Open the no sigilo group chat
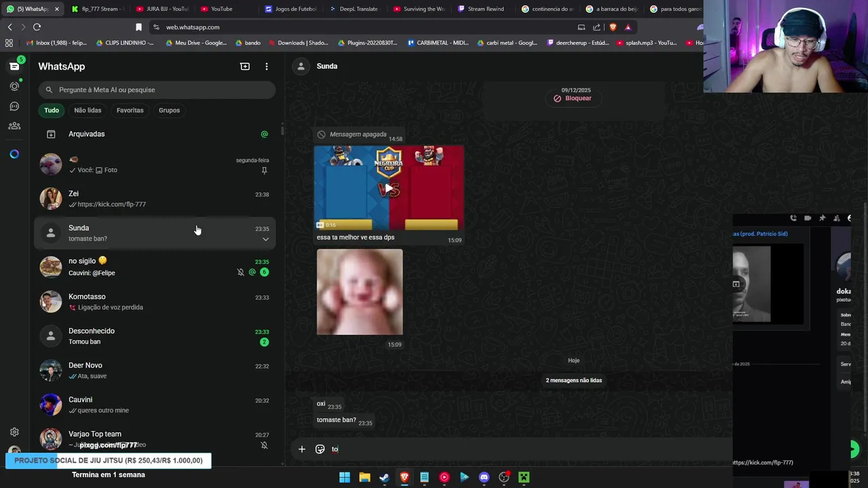The height and width of the screenshot is (488, 868). coord(156,267)
